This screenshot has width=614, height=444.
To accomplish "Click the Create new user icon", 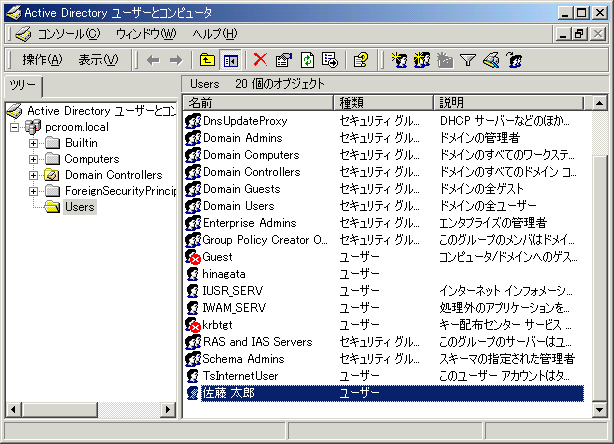I will tap(399, 60).
